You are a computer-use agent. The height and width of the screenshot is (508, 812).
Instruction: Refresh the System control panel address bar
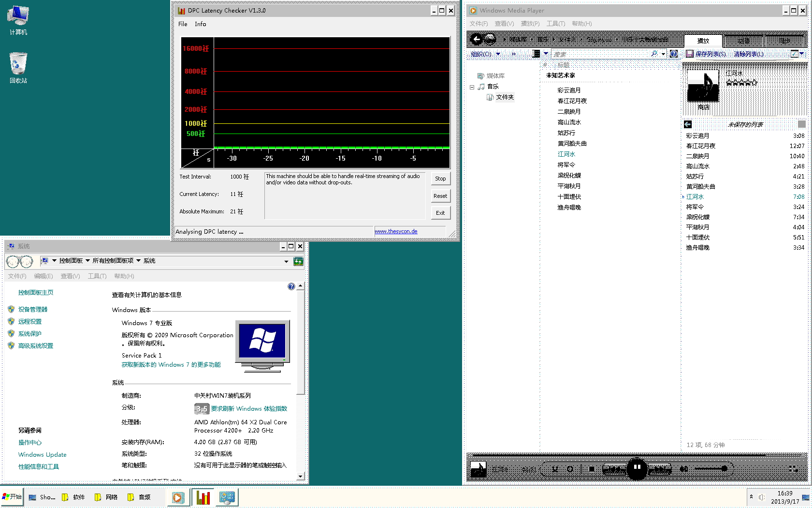(298, 261)
